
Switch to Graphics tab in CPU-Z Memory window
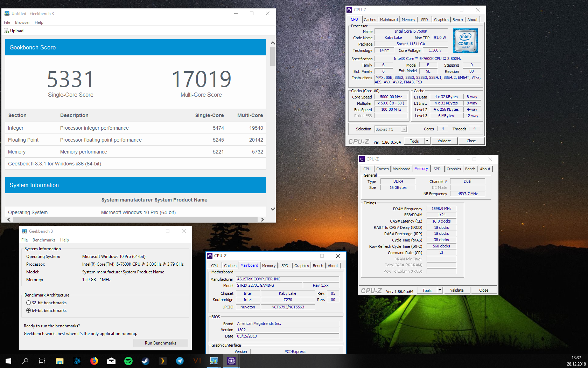click(x=454, y=169)
